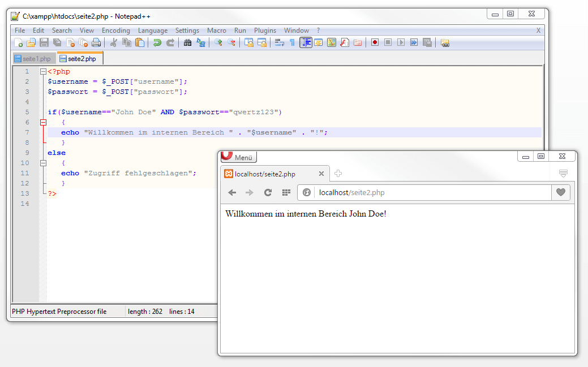Click the Close All documents icon

click(83, 43)
